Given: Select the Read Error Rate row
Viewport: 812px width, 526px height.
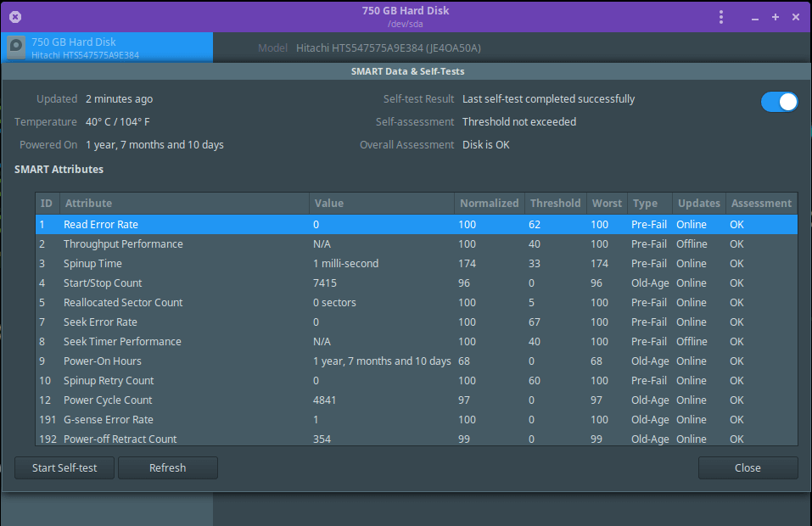Looking at the screenshot, I should coord(417,225).
